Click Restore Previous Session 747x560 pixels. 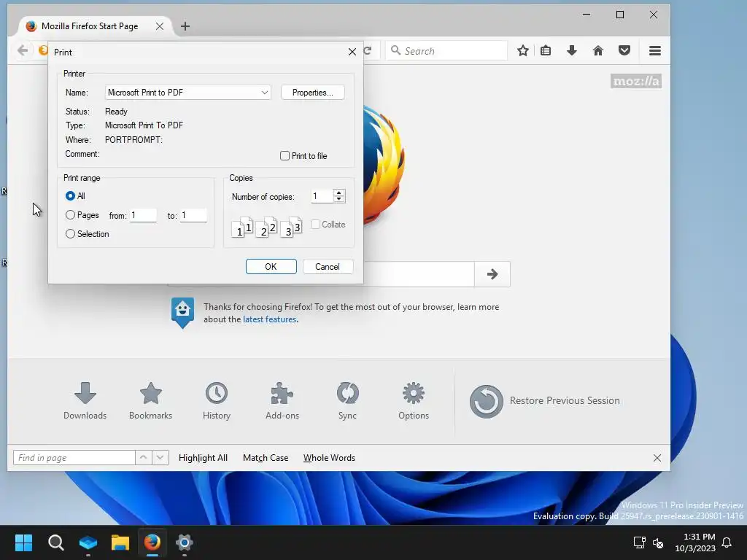coord(544,401)
